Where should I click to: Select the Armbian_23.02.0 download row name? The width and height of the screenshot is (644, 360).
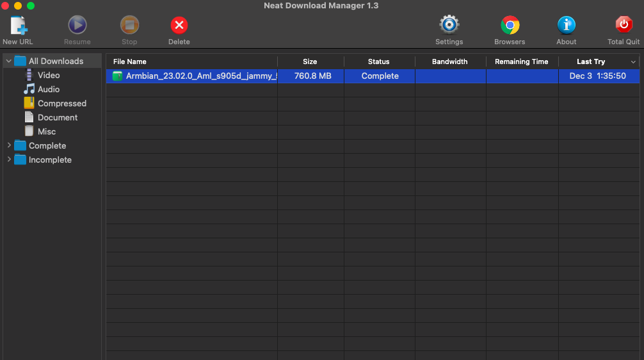pyautogui.click(x=201, y=76)
